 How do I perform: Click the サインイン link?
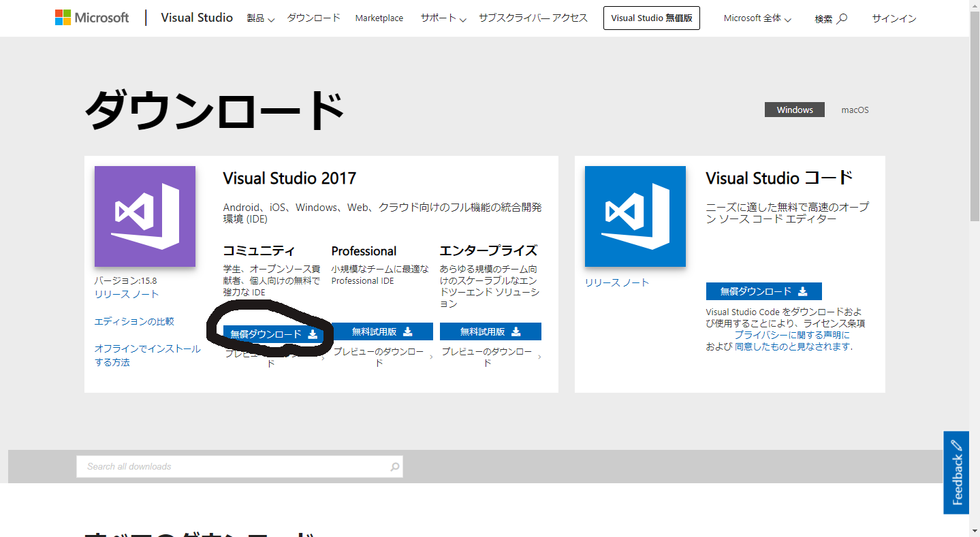[x=894, y=18]
